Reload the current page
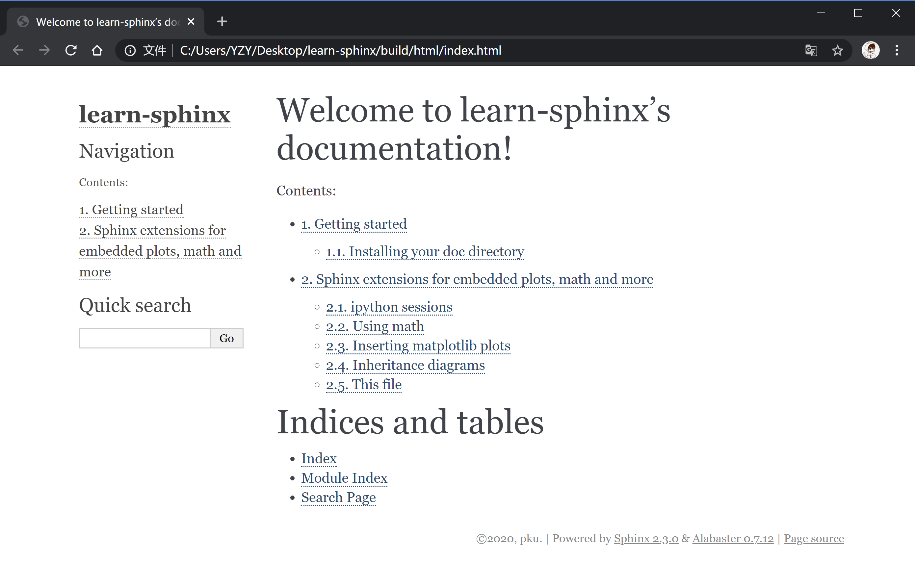The image size is (915, 588). [71, 50]
